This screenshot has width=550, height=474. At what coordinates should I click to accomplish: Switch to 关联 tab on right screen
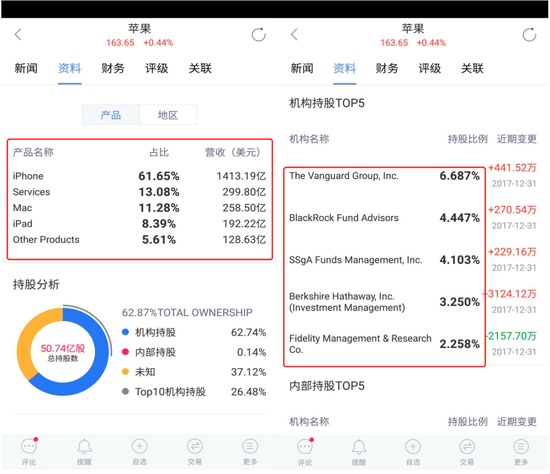coord(472,68)
